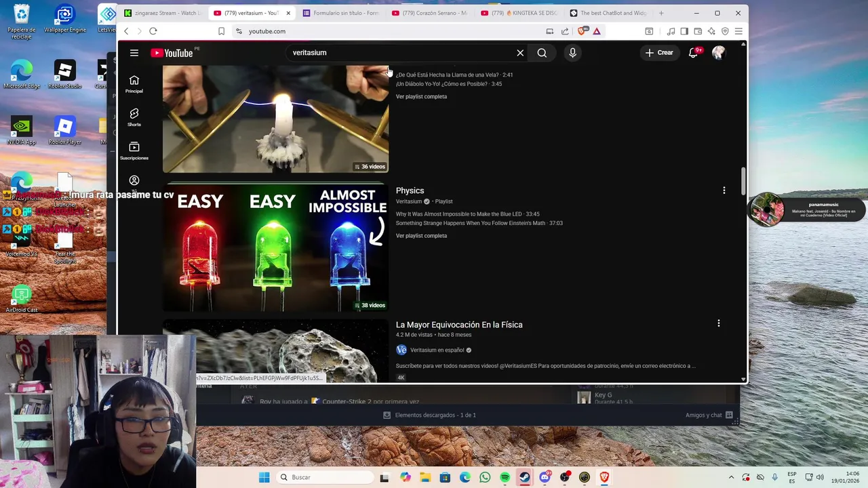The image size is (868, 488).
Task: Switch to The best ChatBot and Widget tab
Action: coord(608,13)
